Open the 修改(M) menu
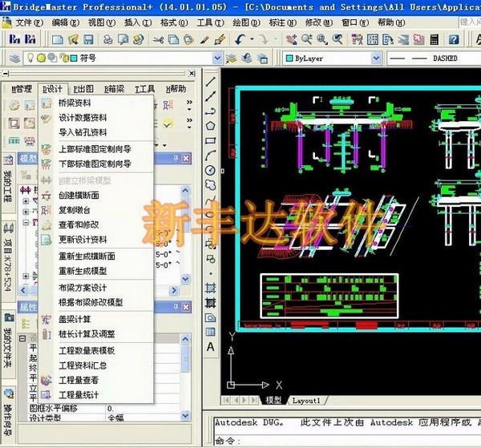The height and width of the screenshot is (448, 481). point(319,22)
